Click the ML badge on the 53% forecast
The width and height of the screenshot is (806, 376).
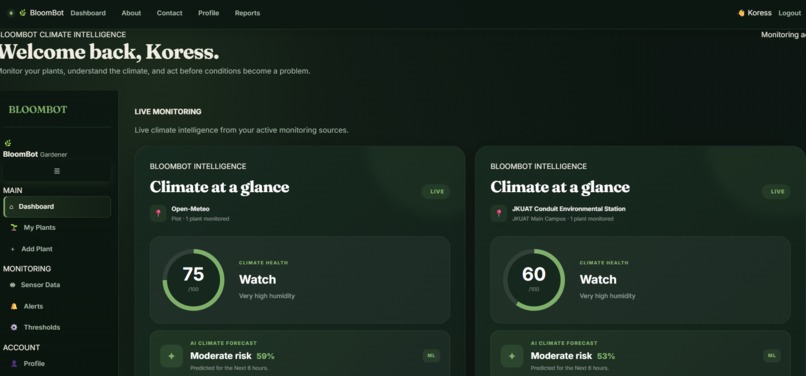click(x=772, y=356)
